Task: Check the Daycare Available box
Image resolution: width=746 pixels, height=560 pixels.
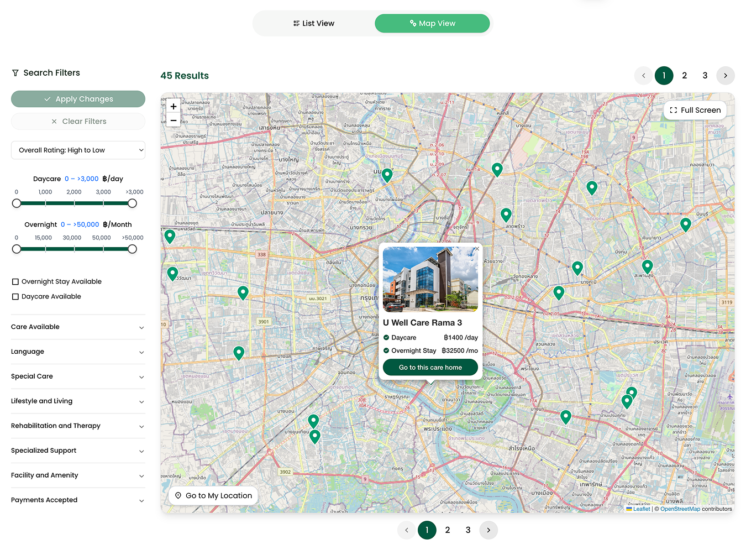Action: point(15,297)
